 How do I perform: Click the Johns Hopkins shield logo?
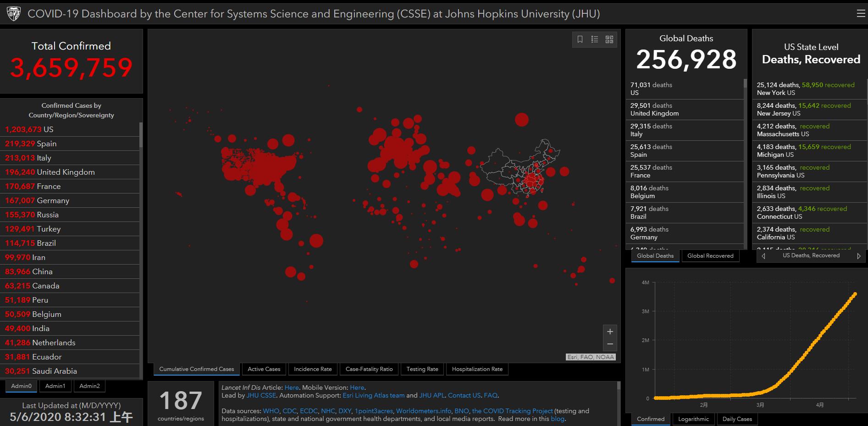coord(14,14)
